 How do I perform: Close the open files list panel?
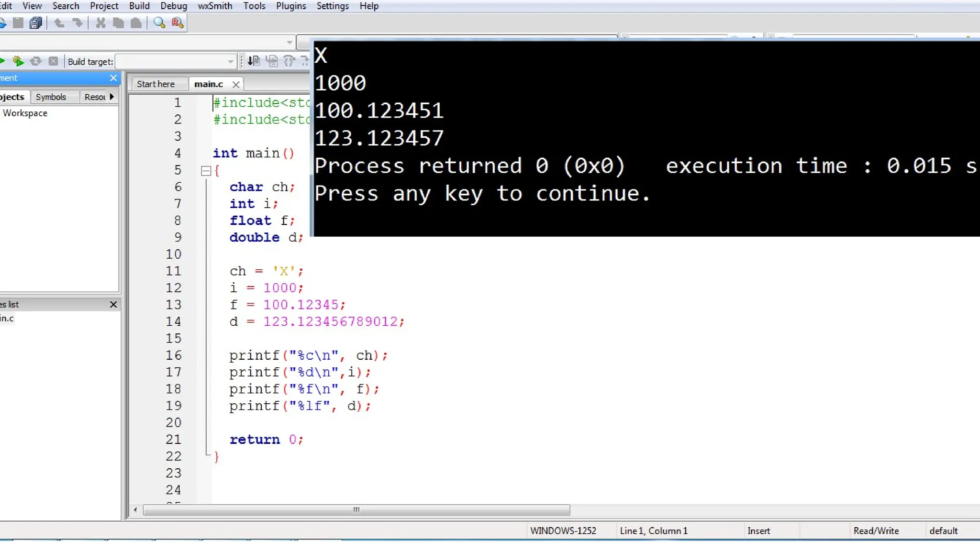point(113,305)
